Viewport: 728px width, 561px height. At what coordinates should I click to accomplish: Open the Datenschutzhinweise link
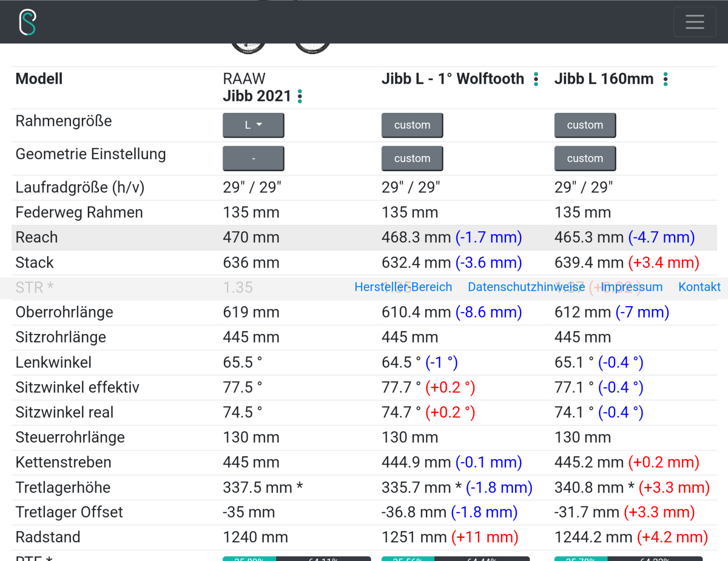pos(526,287)
